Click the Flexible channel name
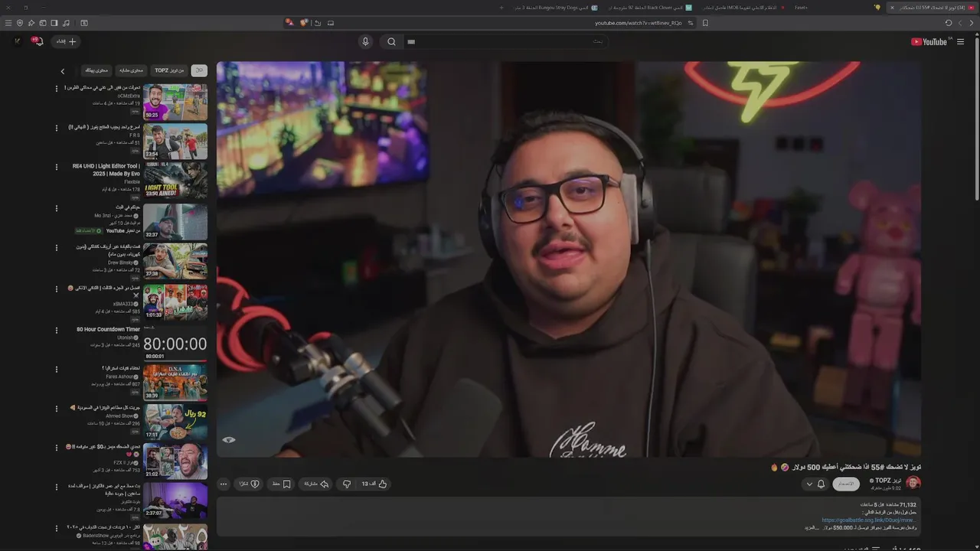 132,182
